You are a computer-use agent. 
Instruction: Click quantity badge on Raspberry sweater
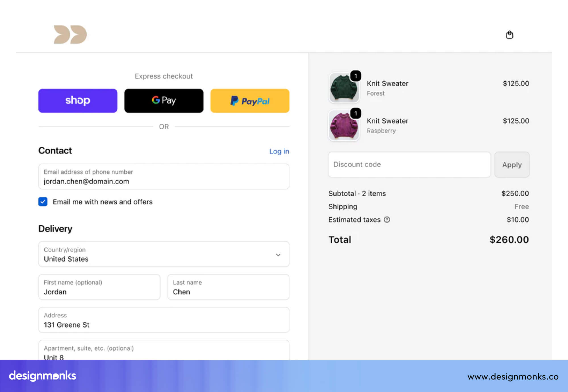pos(356,113)
